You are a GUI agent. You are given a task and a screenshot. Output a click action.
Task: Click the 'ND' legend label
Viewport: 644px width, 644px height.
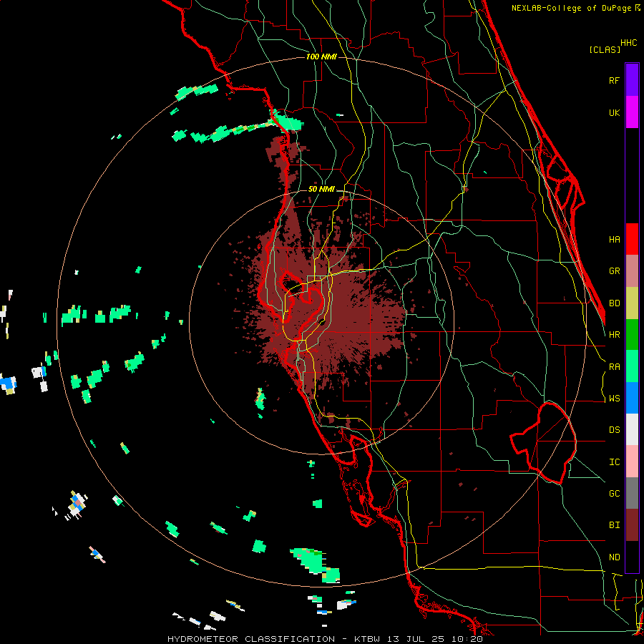click(x=614, y=557)
